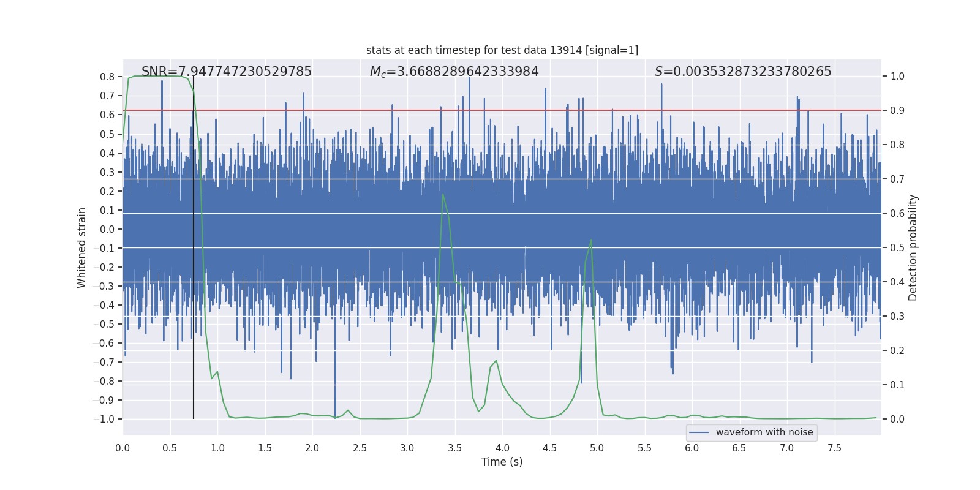The width and height of the screenshot is (980, 490).
Task: Click the 5.0 tick on time axis
Action: click(597, 448)
